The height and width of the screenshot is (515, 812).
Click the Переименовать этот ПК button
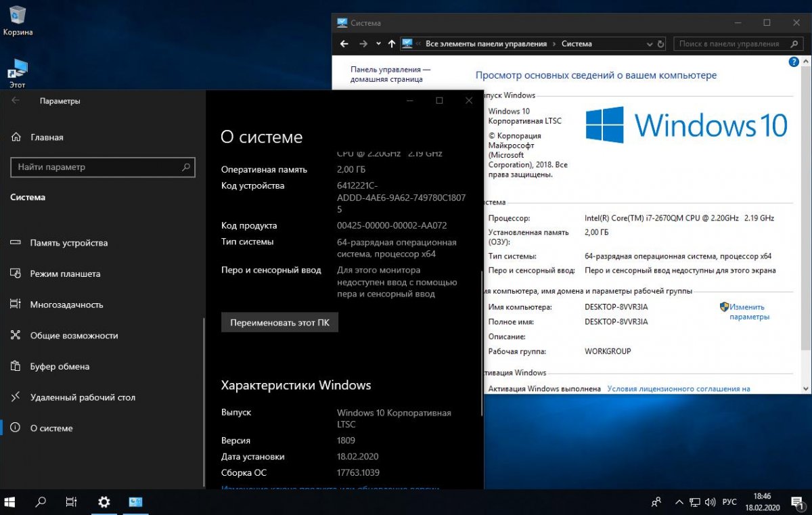[x=279, y=323]
